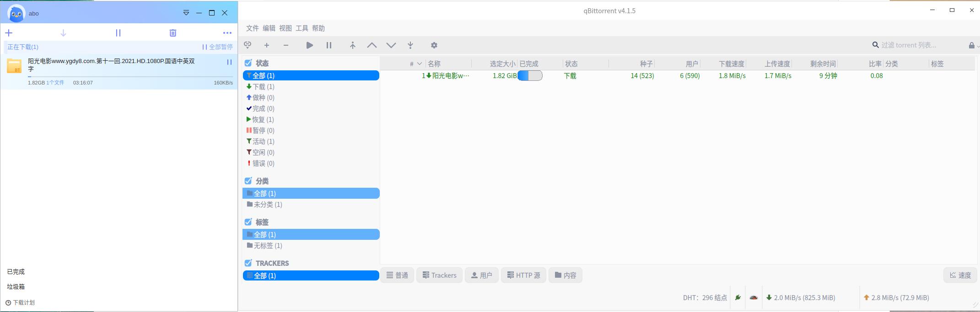Image resolution: width=980 pixels, height=312 pixels.
Task: Add torrent link in qBittorrent toolbar
Action: (248, 45)
